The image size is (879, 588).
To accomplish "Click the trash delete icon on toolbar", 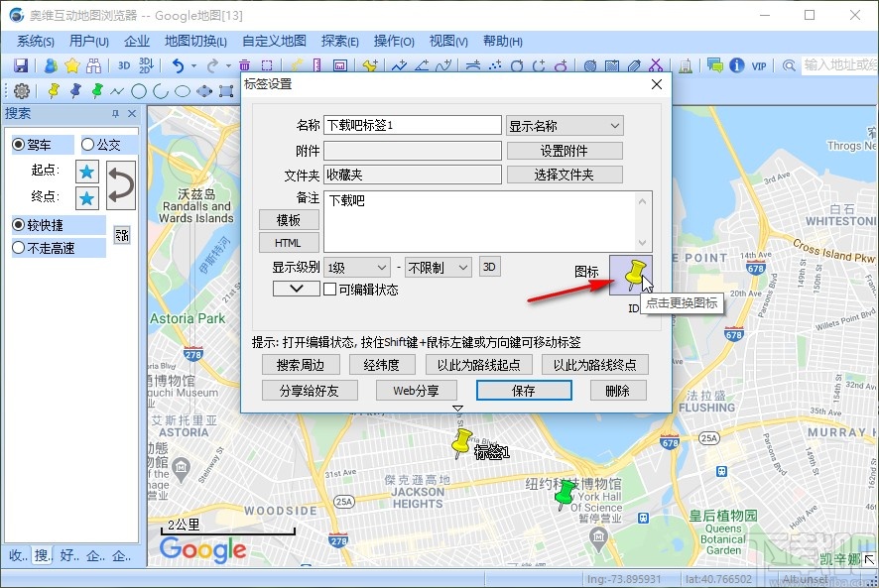I will point(244,64).
